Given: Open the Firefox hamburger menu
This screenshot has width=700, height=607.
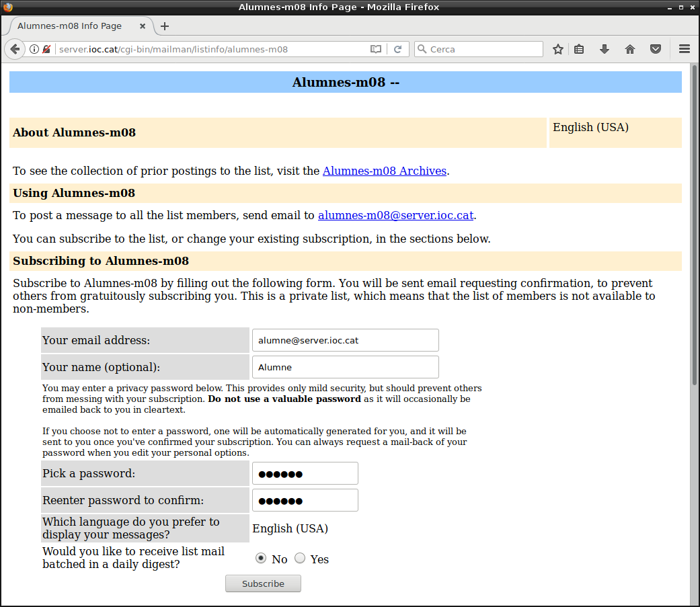Looking at the screenshot, I should coord(685,49).
